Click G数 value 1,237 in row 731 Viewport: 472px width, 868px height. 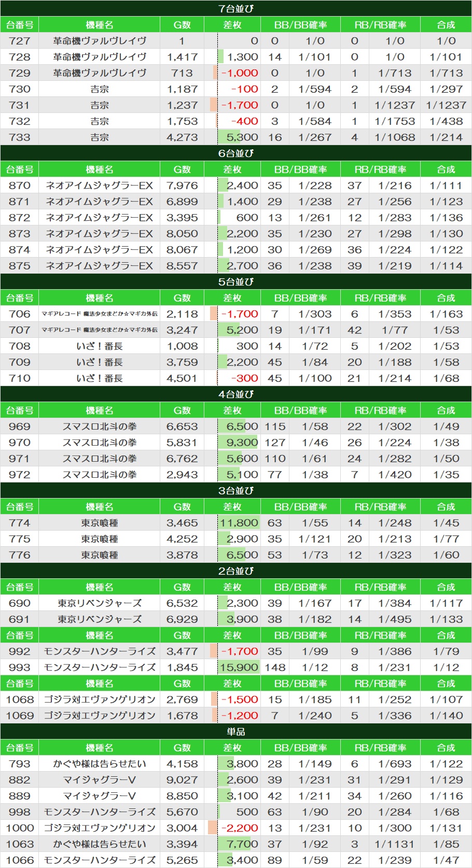click(x=182, y=105)
